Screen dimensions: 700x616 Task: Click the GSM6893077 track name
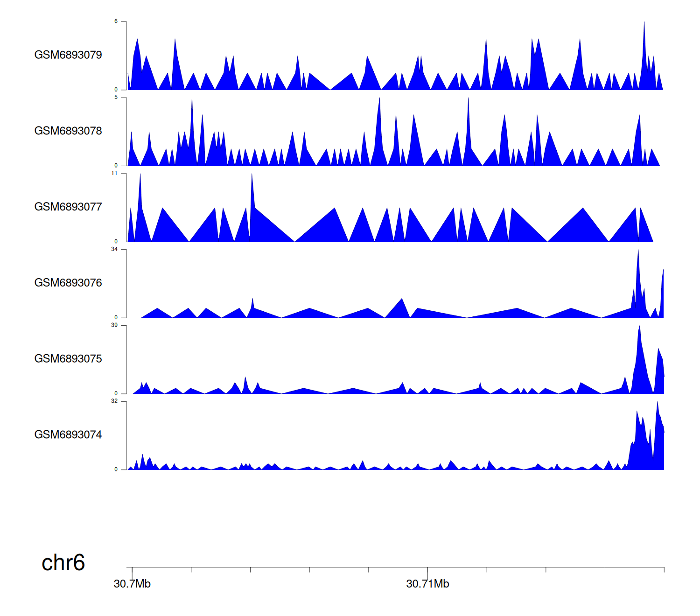pos(68,207)
